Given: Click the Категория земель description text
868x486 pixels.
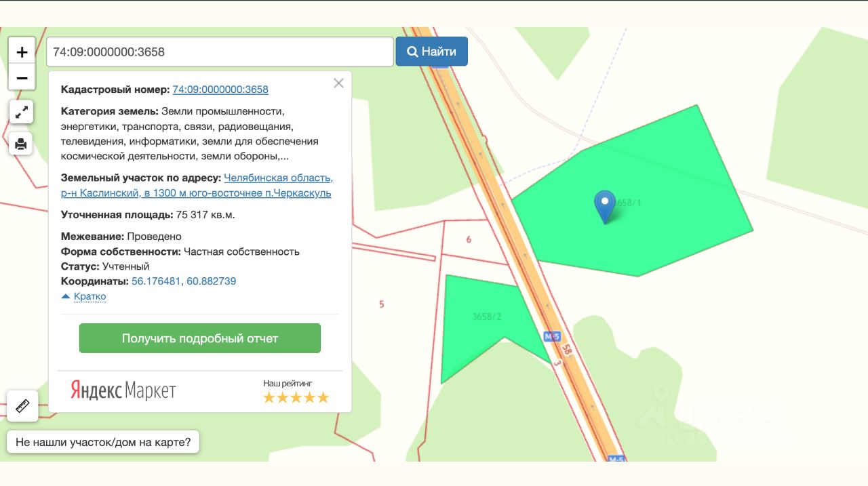Looking at the screenshot, I should click(x=190, y=134).
